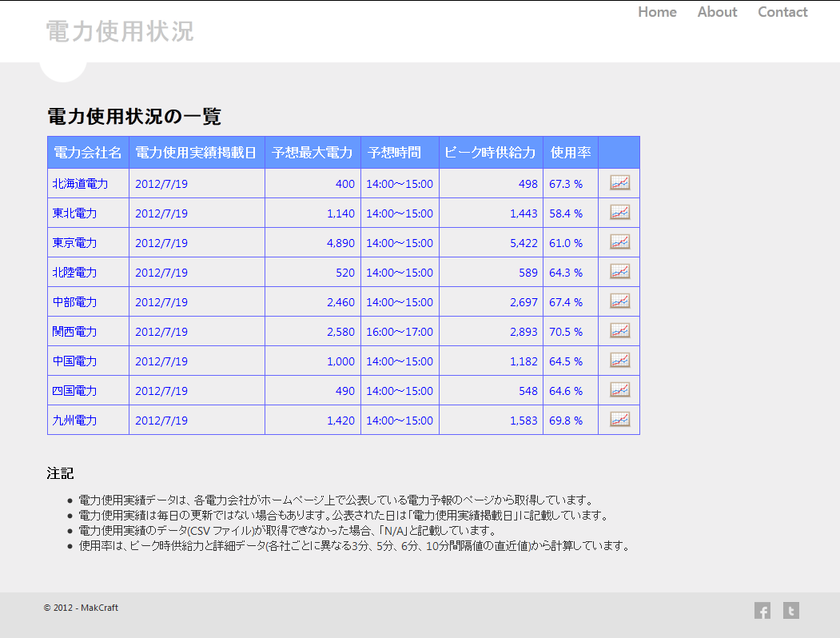Click the 4,890 forecast power value
The height and width of the screenshot is (638, 840).
340,243
